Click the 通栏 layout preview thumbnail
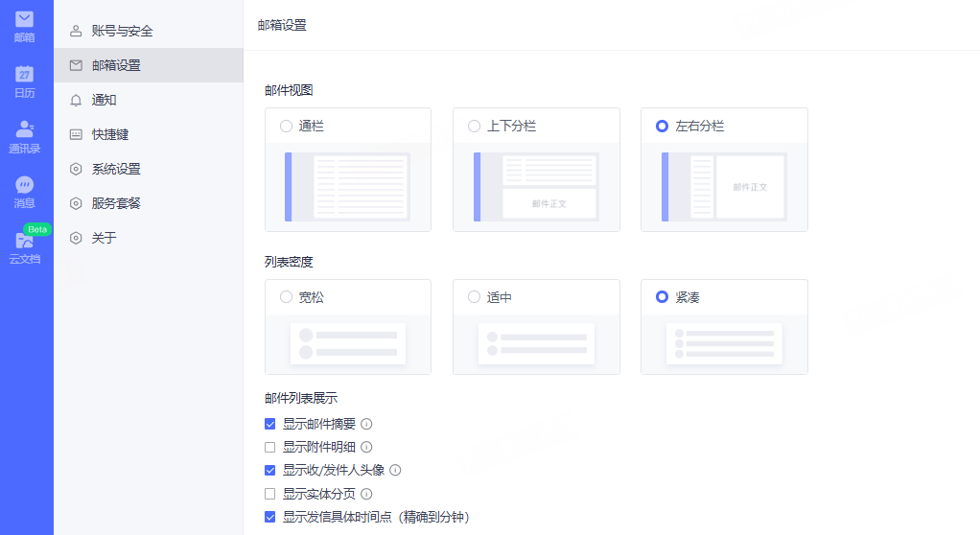 point(348,187)
